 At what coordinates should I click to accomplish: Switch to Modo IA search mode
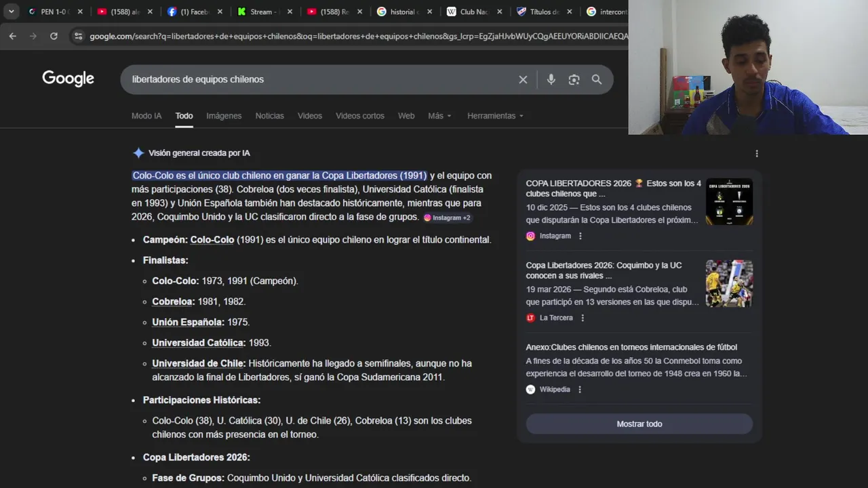(146, 116)
